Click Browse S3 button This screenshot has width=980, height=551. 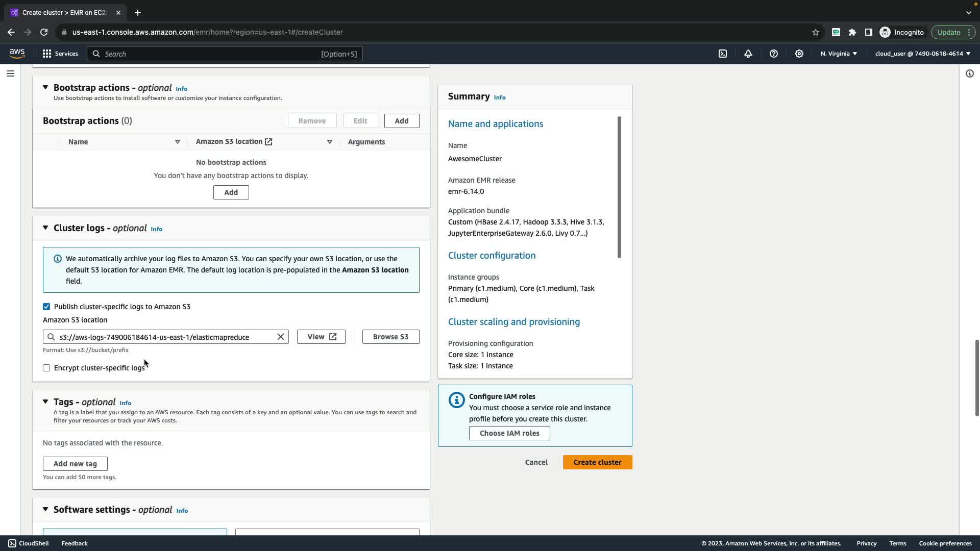coord(390,337)
